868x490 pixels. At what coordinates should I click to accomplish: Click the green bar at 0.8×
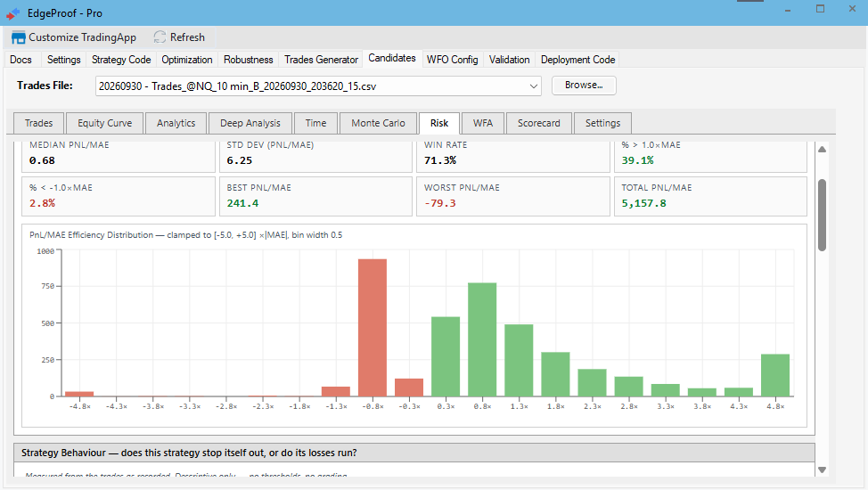482,339
